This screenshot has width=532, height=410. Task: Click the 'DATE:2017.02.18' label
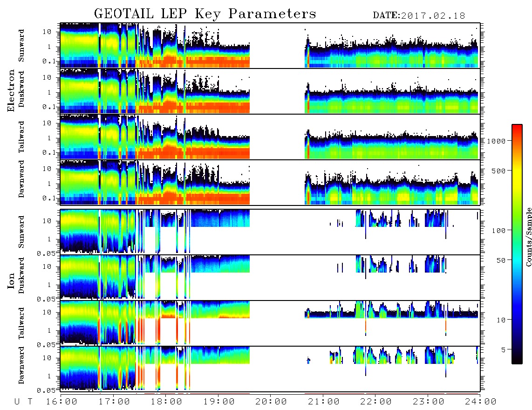[x=419, y=16]
